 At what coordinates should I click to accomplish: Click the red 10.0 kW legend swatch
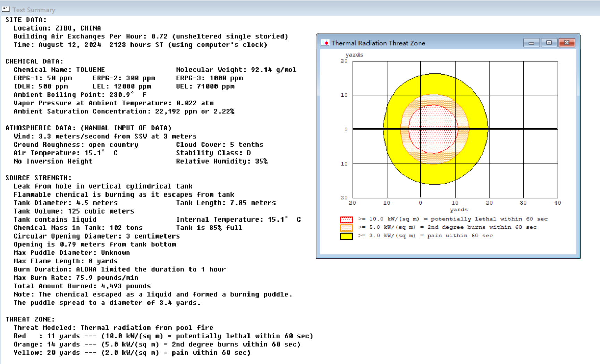[346, 219]
